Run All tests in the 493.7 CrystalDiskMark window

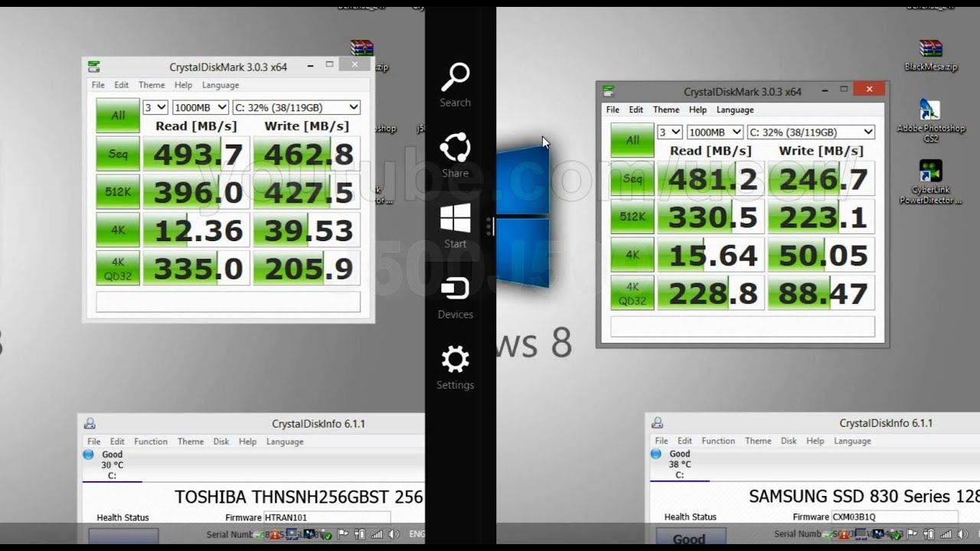(118, 116)
